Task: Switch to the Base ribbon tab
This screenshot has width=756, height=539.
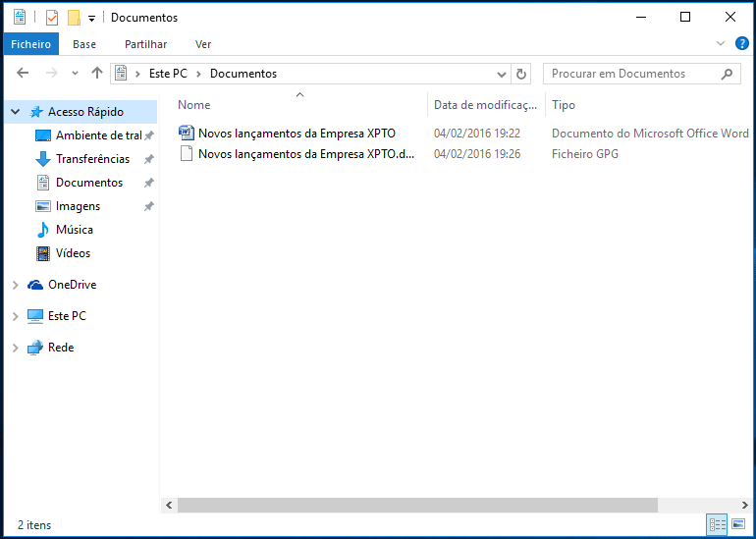Action: point(84,44)
